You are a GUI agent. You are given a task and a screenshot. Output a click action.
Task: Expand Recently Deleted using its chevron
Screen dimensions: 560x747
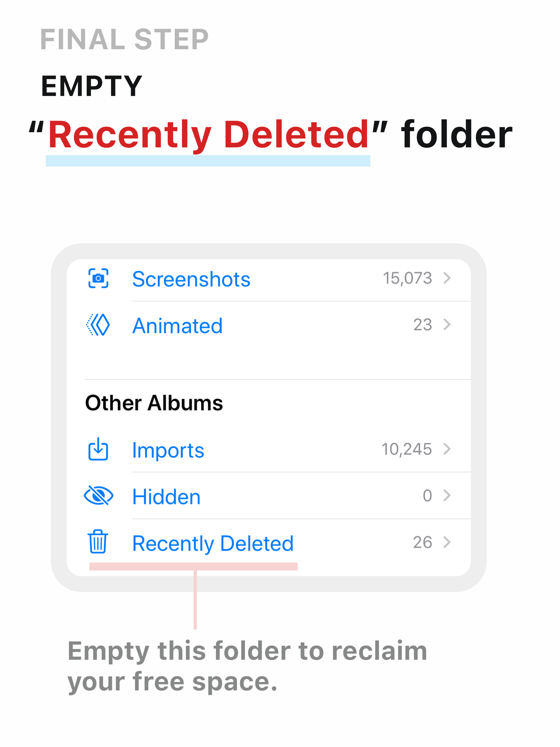[x=447, y=542]
